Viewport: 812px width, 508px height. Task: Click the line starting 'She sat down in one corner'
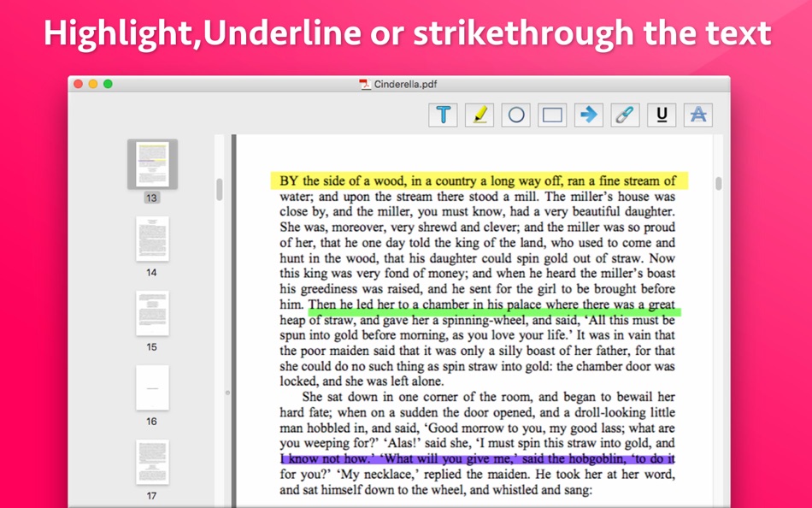coord(488,397)
